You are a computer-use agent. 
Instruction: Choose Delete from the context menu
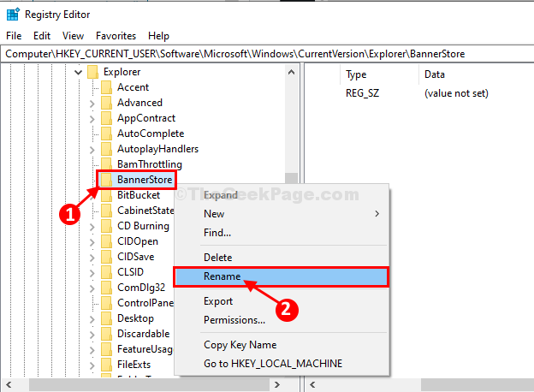[217, 257]
